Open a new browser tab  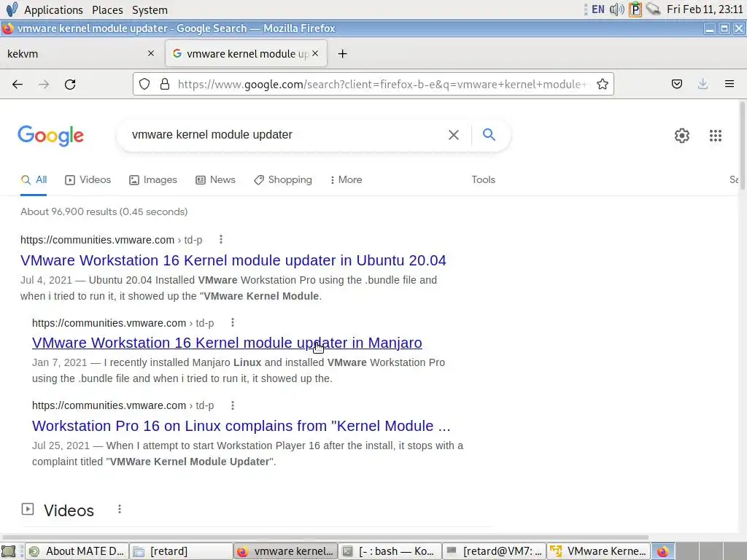pyautogui.click(x=342, y=54)
